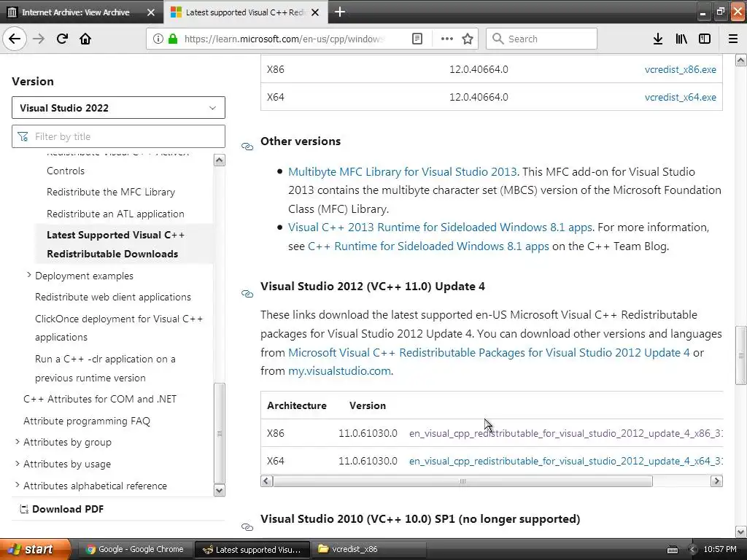The width and height of the screenshot is (747, 560).
Task: Click the sidebar tree scroll-down arrow
Action: pos(219,491)
